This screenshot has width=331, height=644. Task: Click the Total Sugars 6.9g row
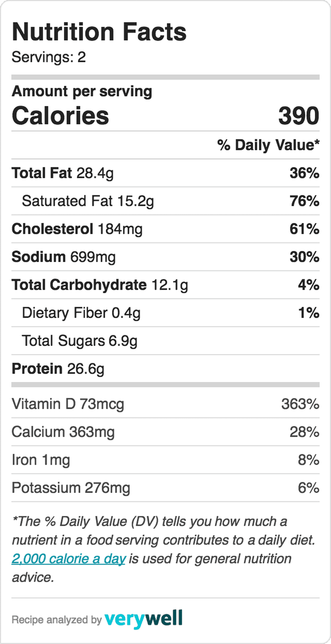(165, 341)
